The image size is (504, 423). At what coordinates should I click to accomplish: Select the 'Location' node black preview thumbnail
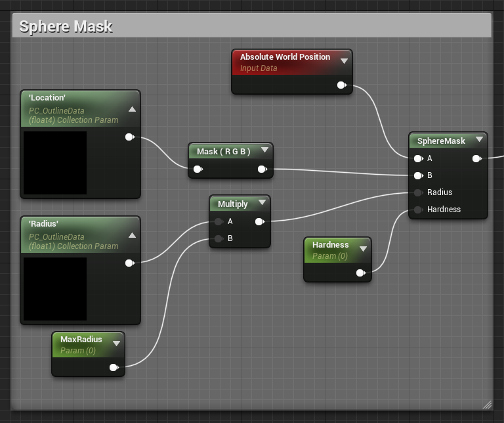[x=55, y=163]
